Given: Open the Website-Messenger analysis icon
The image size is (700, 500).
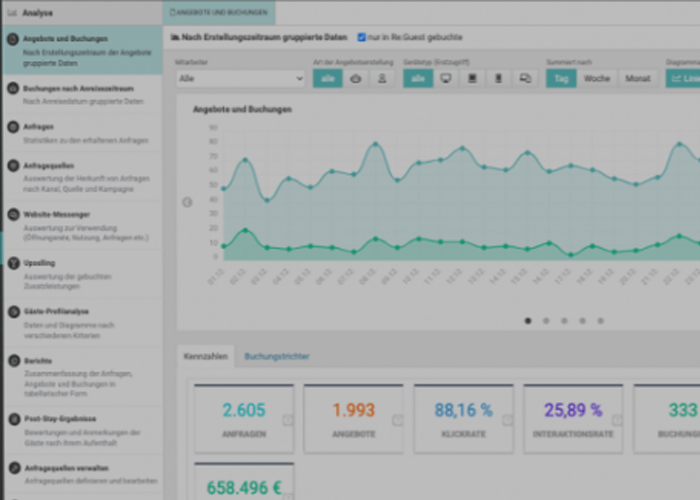Looking at the screenshot, I should coord(13,215).
